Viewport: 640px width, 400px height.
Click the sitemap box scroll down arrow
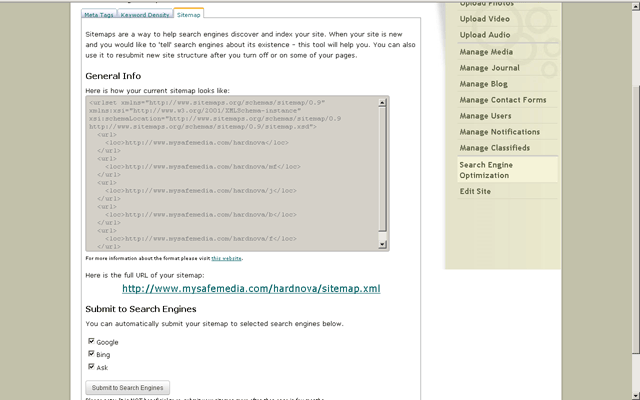[383, 245]
